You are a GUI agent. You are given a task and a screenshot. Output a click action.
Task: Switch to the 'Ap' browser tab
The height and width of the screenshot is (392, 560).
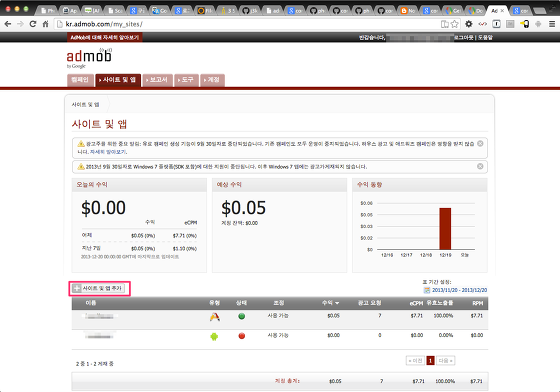tap(70, 11)
